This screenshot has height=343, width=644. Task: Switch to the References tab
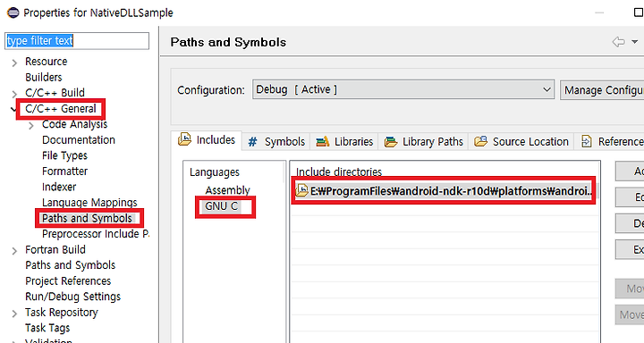609,142
